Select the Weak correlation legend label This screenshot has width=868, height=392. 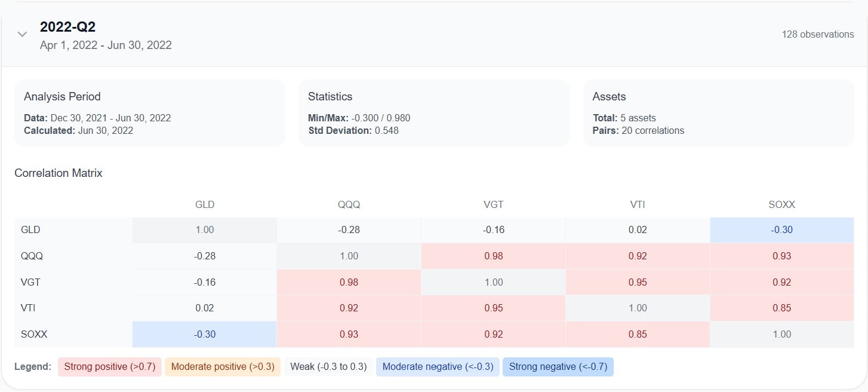click(328, 366)
